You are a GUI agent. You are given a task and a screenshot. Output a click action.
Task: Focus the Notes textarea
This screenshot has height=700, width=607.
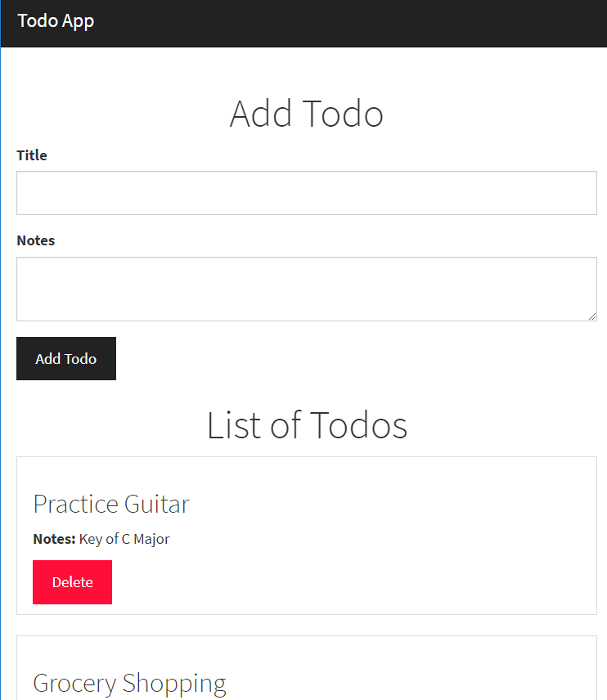[307, 289]
